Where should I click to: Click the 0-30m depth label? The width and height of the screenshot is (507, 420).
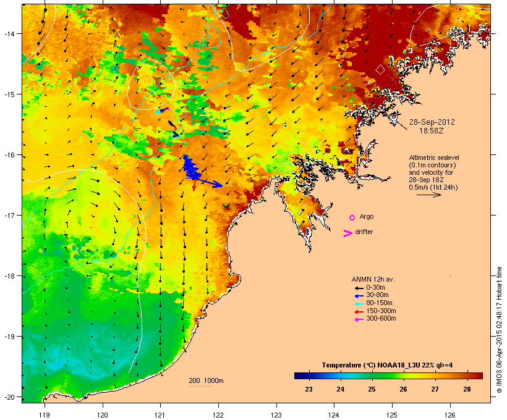(x=375, y=288)
